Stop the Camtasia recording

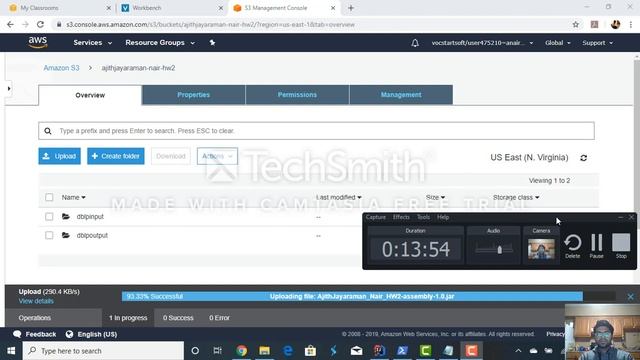(x=621, y=246)
